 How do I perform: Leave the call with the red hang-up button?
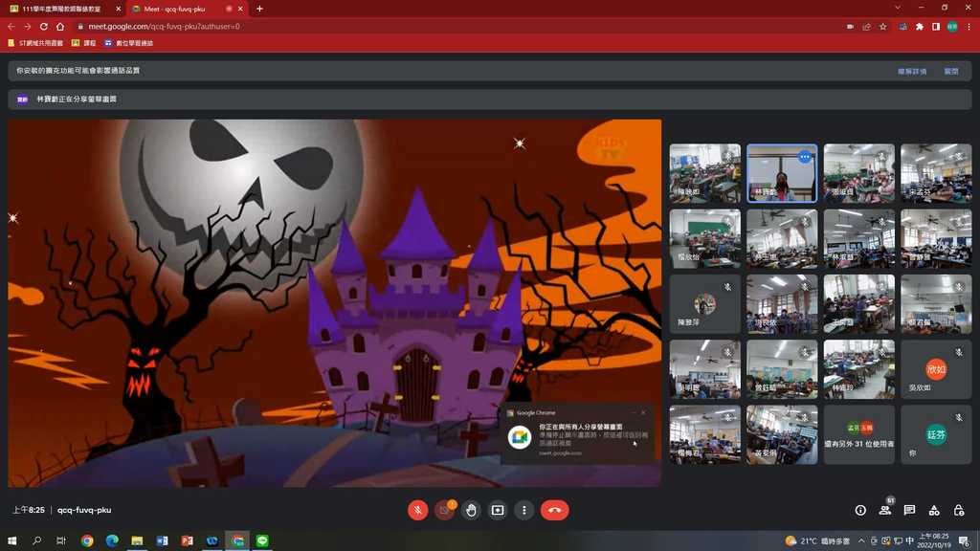coord(554,511)
